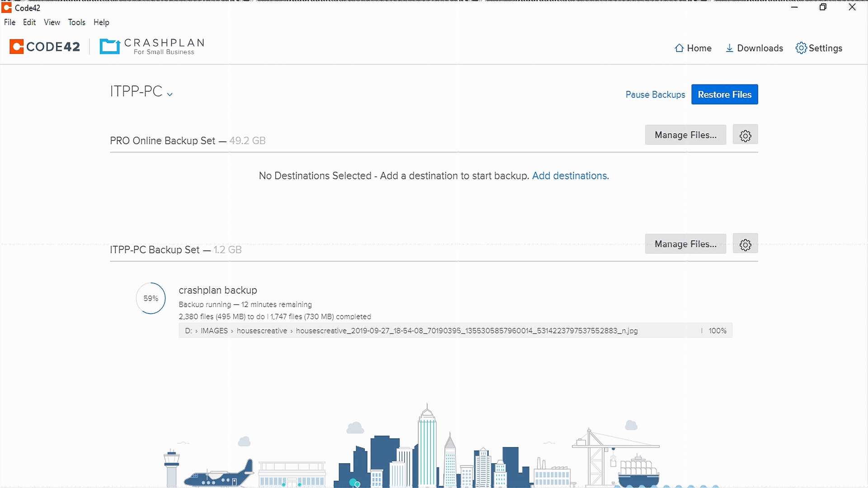This screenshot has height=488, width=868.
Task: Open the Edit menu
Action: pos(29,22)
